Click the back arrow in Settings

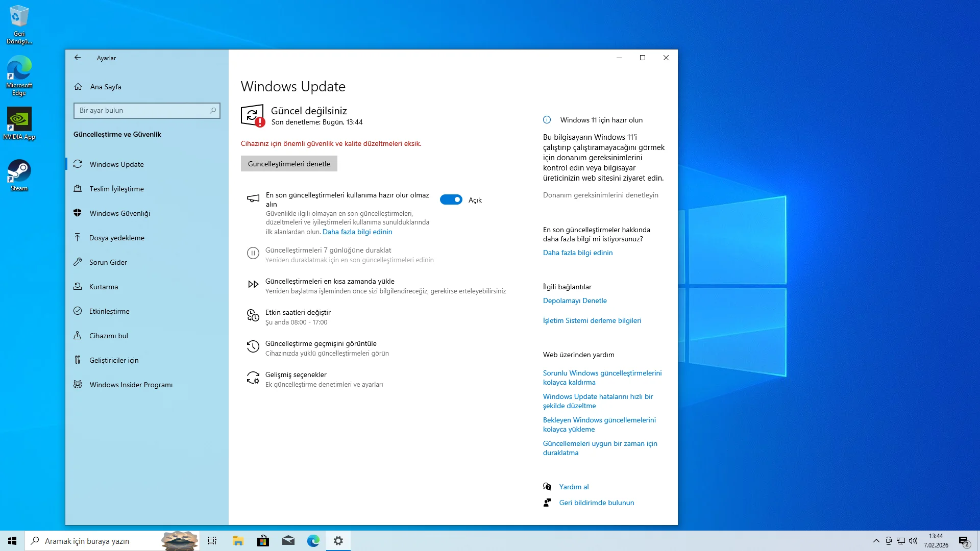78,58
